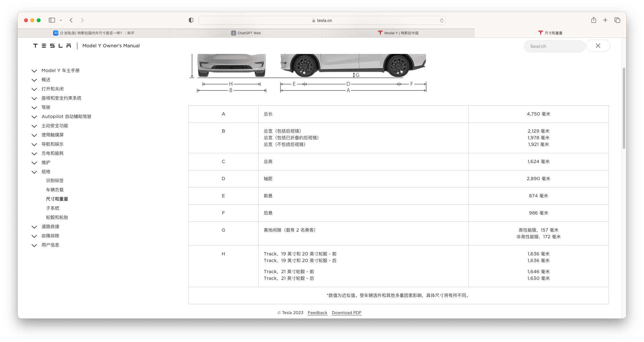Switch to the Model Y | 特斯拉中国 tab
The image size is (644, 342).
coord(398,33)
